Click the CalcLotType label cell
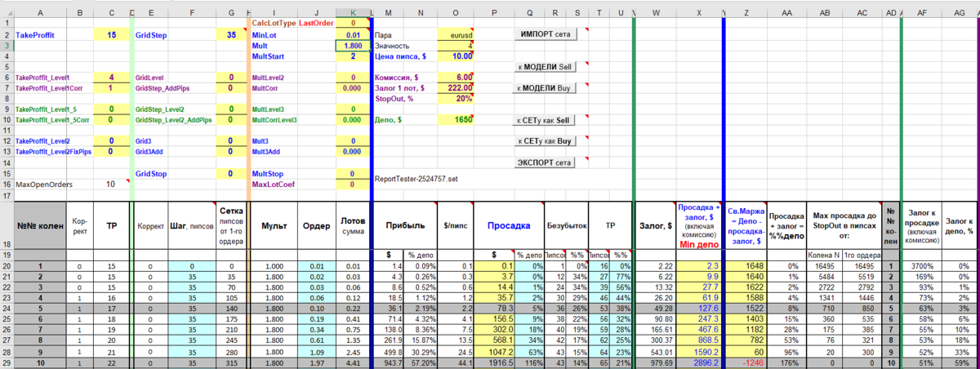Image resolution: width=980 pixels, height=369 pixels. coord(274,24)
